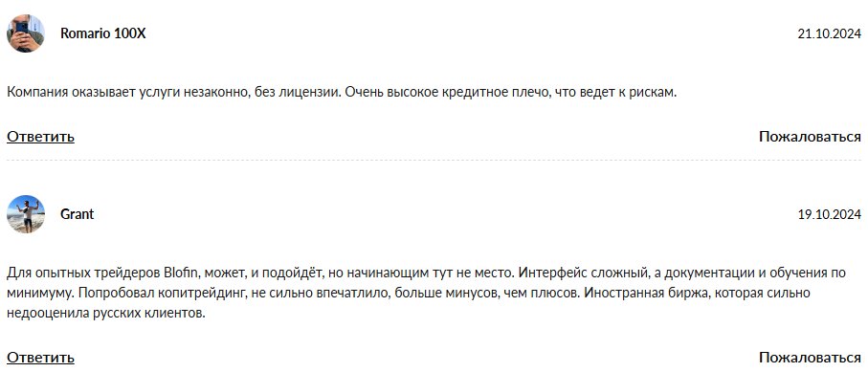
Task: Reply to Grant's review via Ответить
Action: [x=40, y=358]
